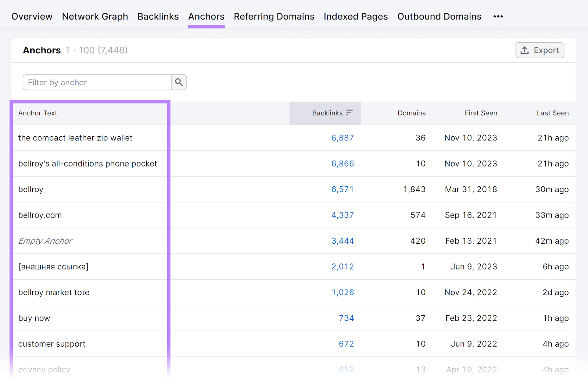Image resolution: width=588 pixels, height=380 pixels.
Task: Toggle the Backlinks column sort icon
Action: coord(349,113)
